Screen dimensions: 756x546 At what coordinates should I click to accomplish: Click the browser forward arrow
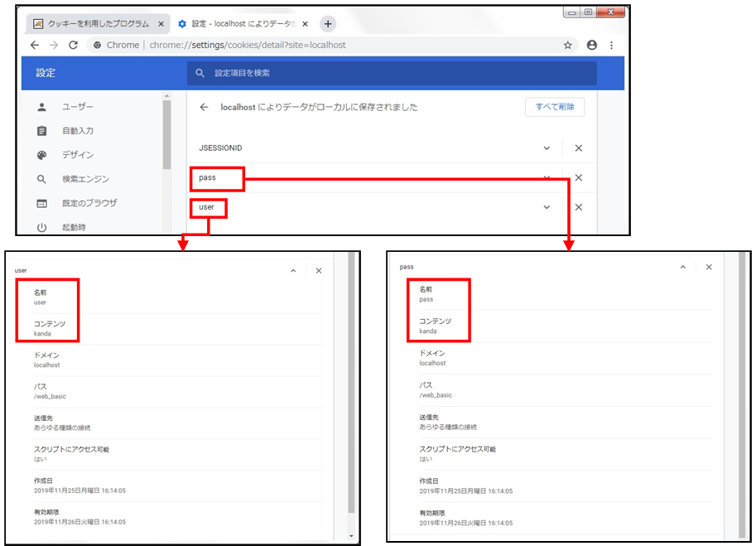tap(54, 45)
